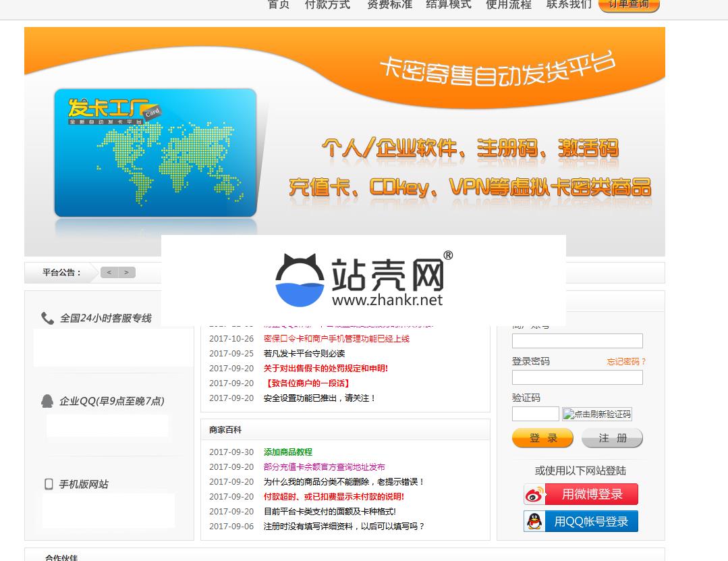The image size is (728, 561).
Task: Click the 发卡工厂 blue card image
Action: pos(156,153)
